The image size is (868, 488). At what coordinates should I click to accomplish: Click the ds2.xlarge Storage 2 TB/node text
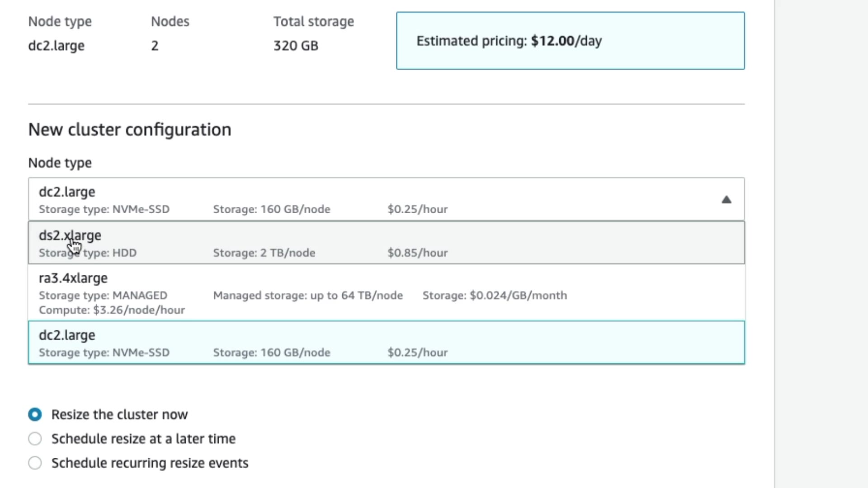pyautogui.click(x=264, y=253)
